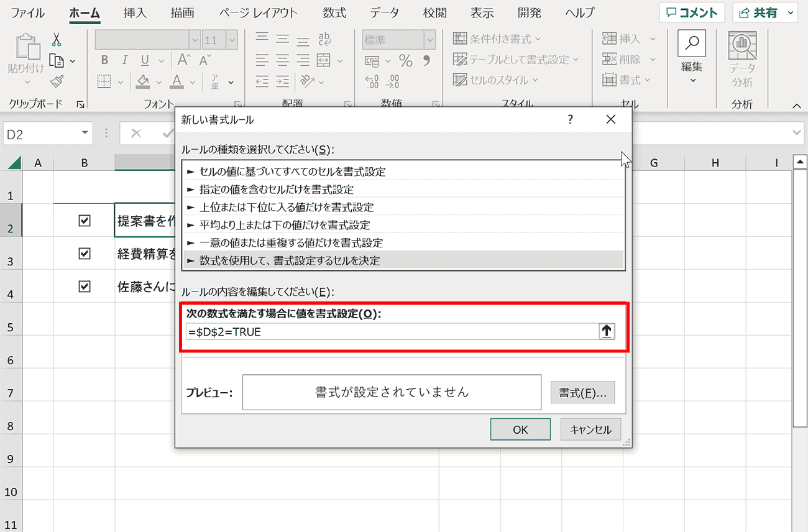
Task: Click the collapse dialog arrow beside formula field
Action: [607, 331]
